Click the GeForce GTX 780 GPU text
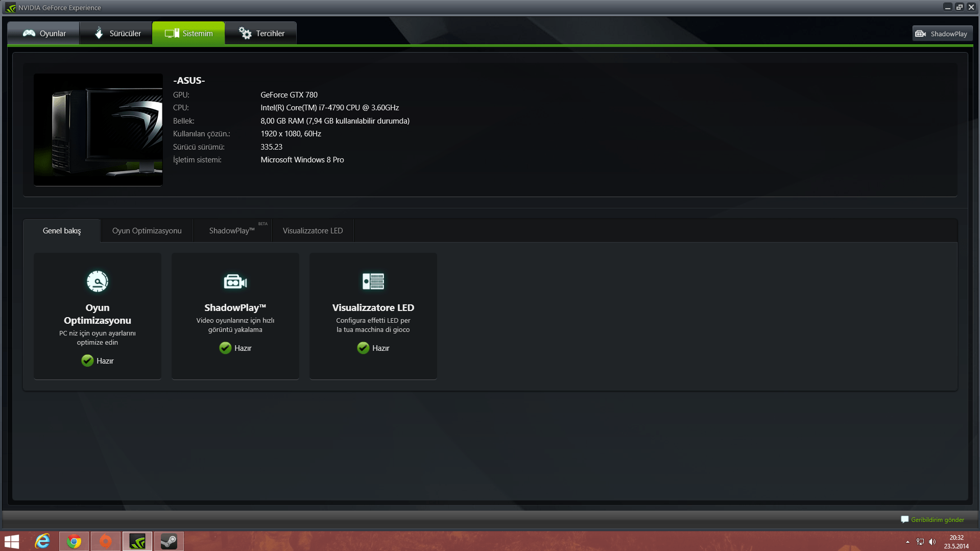 point(289,95)
